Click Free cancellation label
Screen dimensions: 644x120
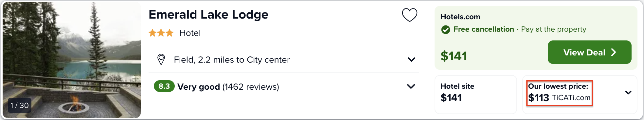[x=484, y=29]
